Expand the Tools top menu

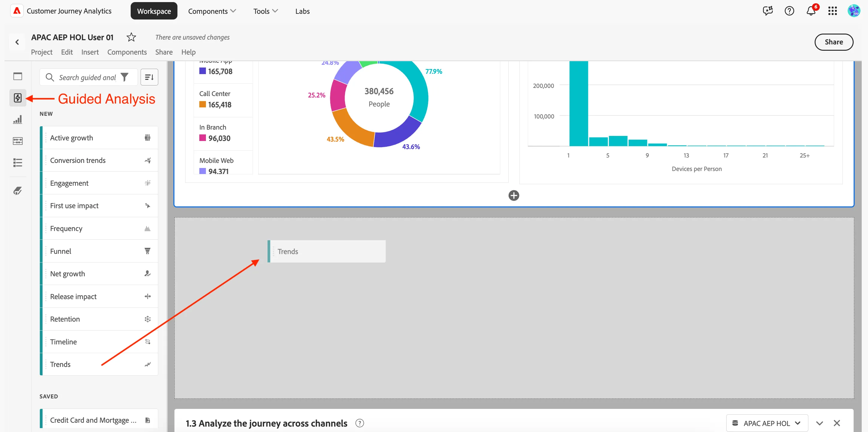pos(266,11)
